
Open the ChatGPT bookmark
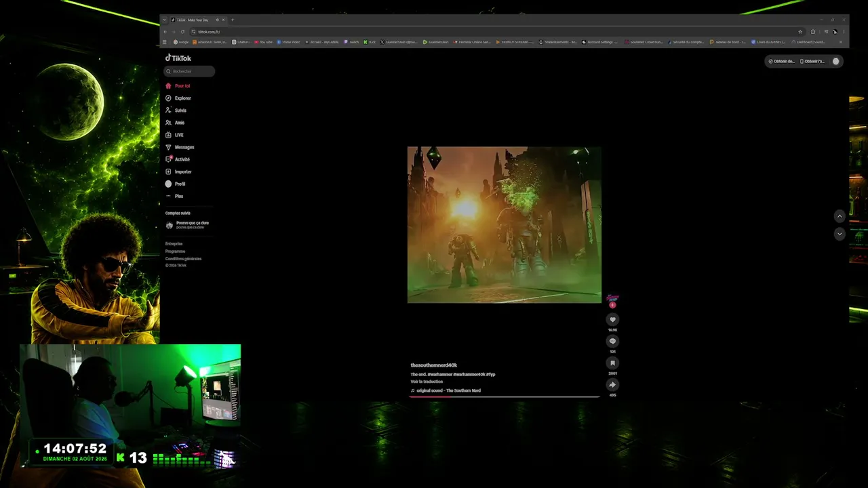tap(241, 42)
